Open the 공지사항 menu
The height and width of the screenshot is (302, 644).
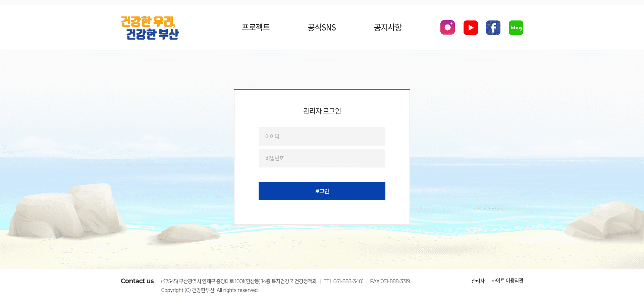pos(388,28)
